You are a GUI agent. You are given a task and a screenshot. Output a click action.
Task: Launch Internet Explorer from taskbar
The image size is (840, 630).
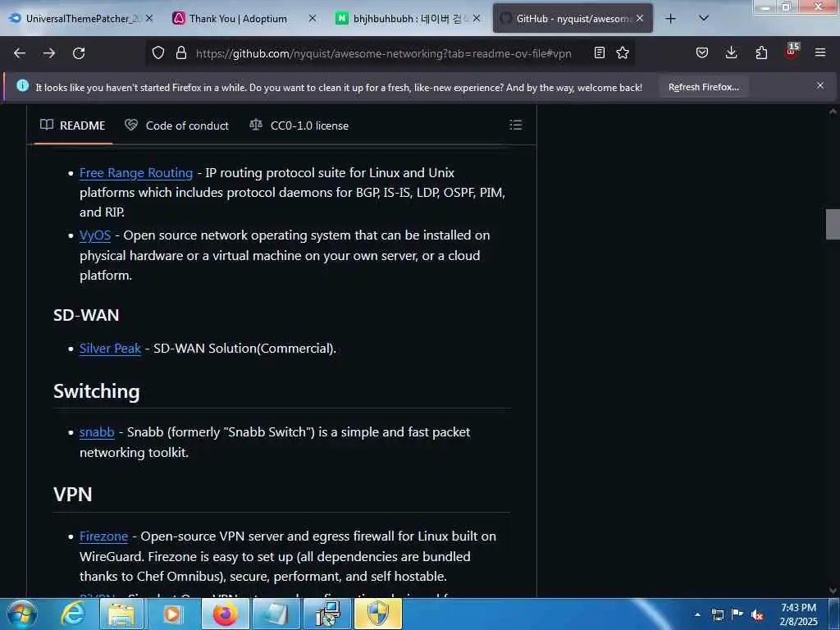point(72,614)
